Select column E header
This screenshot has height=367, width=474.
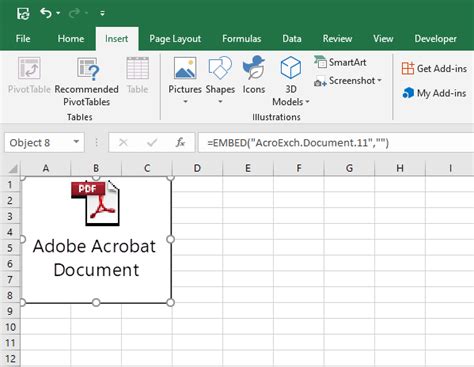point(248,168)
